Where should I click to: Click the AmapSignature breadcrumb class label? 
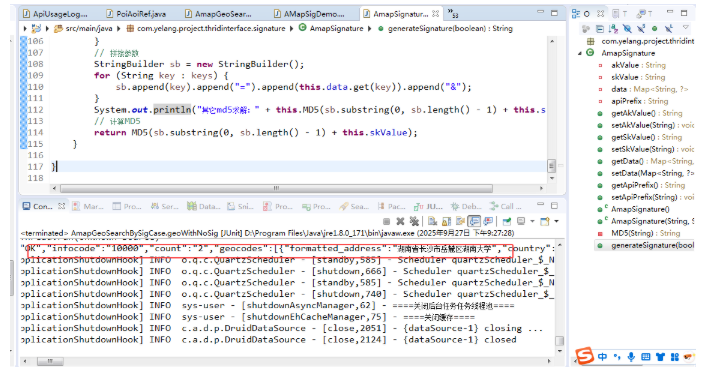tap(336, 28)
